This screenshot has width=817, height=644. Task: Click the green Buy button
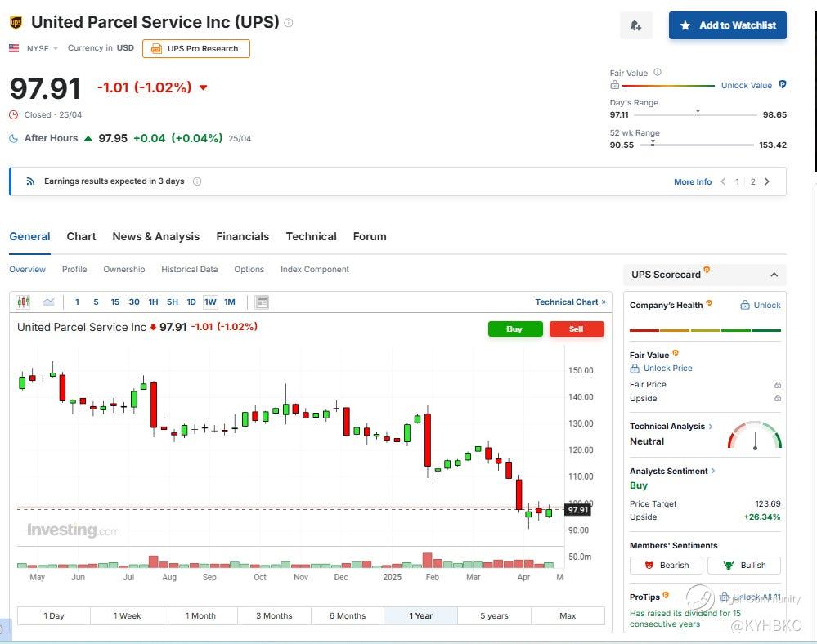coord(514,329)
